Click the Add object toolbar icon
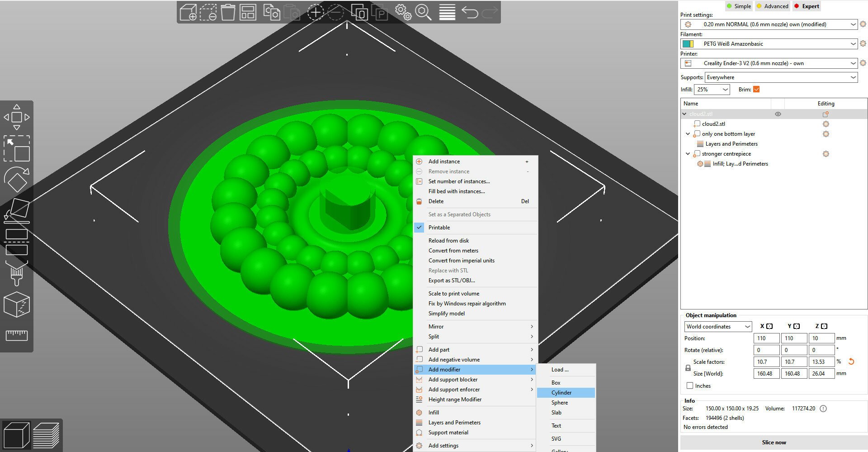The height and width of the screenshot is (452, 868). [x=188, y=12]
